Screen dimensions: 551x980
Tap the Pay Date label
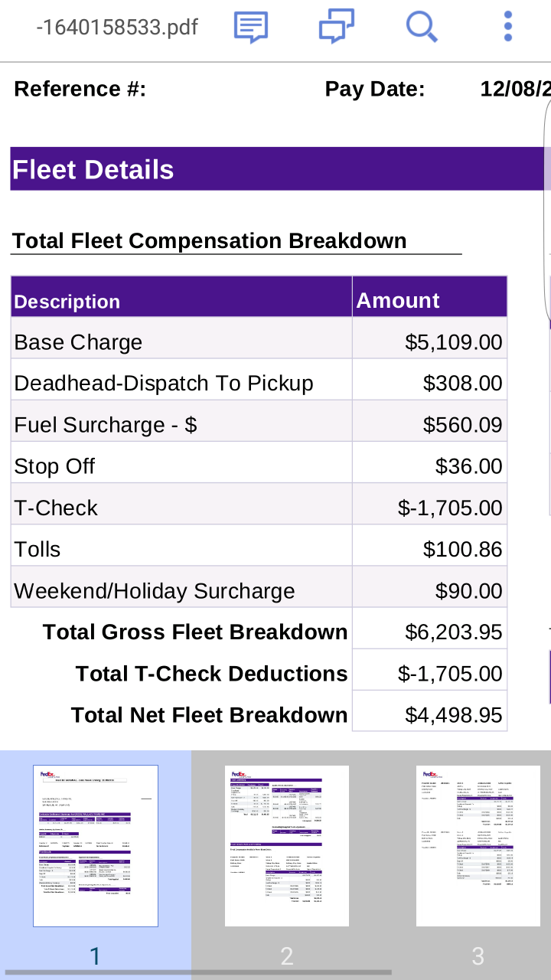(375, 90)
